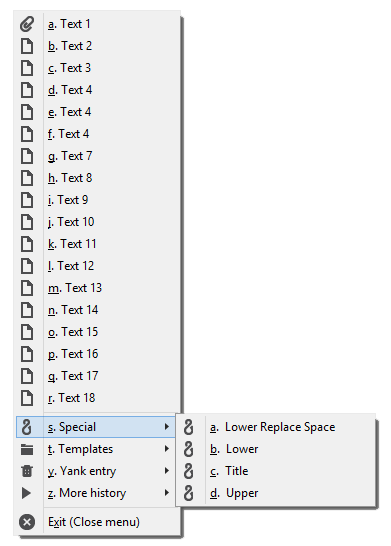Expand the Special submenu arrow
Viewport: 391px width, 546px height.
[x=167, y=427]
